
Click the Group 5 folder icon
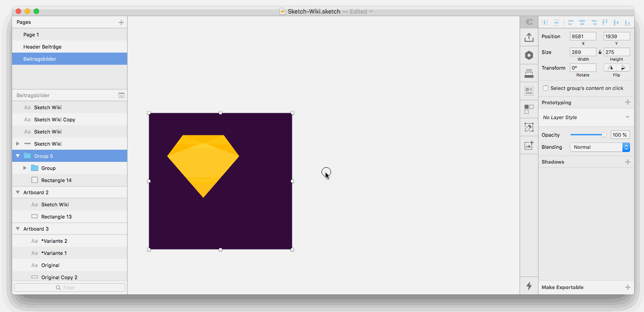pos(27,156)
